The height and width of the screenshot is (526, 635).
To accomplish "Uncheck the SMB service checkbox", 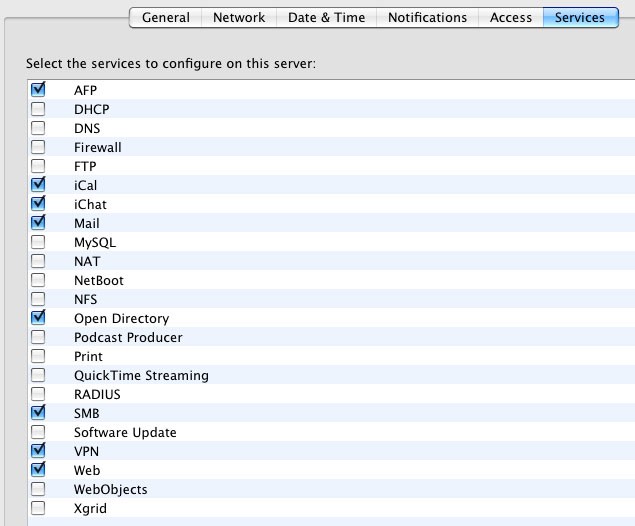I will 38,413.
